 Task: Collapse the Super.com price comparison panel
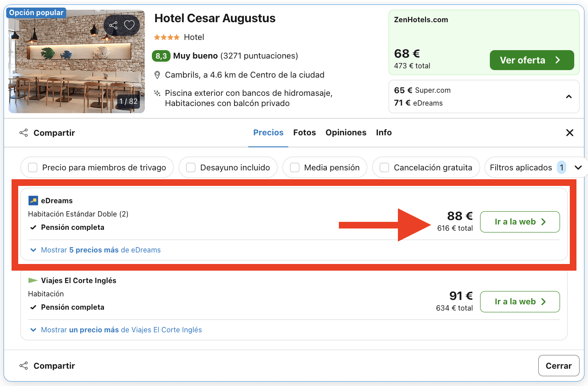(x=569, y=96)
